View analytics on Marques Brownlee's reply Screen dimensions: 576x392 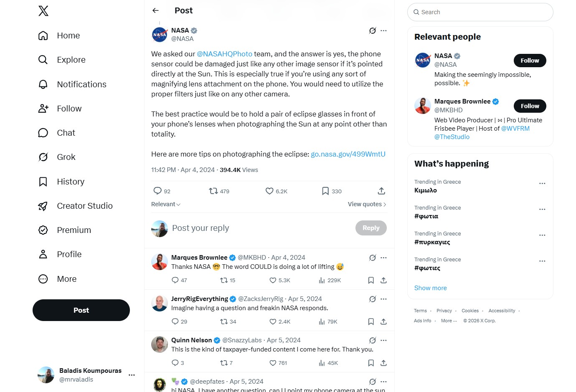[x=330, y=280]
